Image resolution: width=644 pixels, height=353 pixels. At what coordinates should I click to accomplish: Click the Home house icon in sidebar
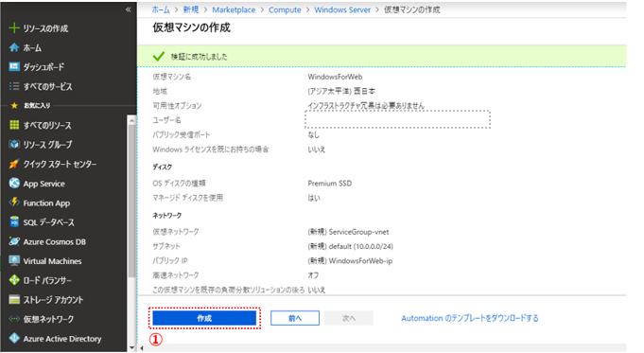pyautogui.click(x=14, y=47)
